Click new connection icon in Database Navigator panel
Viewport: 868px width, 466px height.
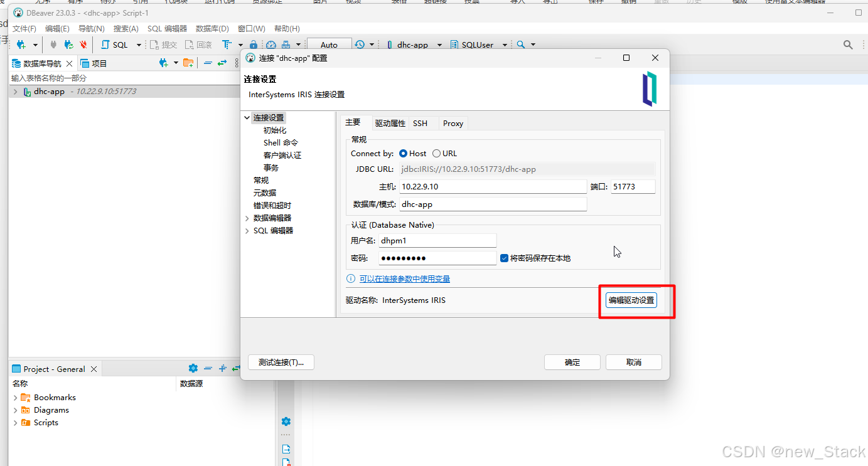pos(163,63)
